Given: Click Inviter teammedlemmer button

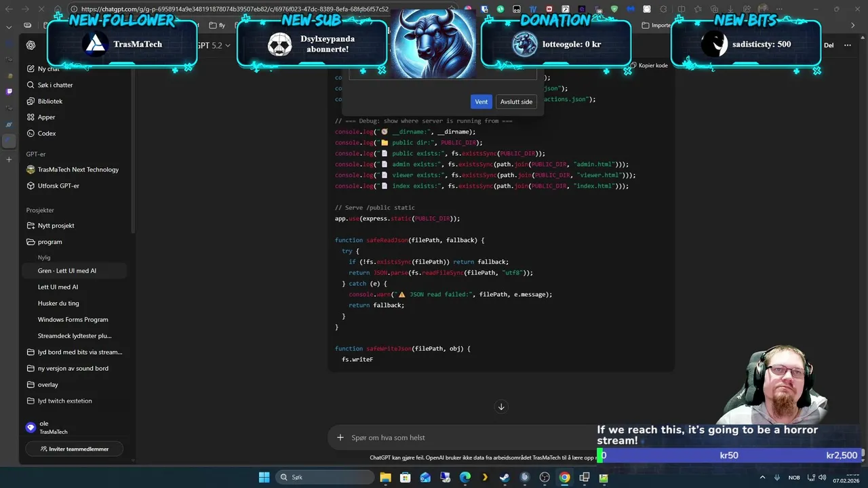Looking at the screenshot, I should 75,449.
